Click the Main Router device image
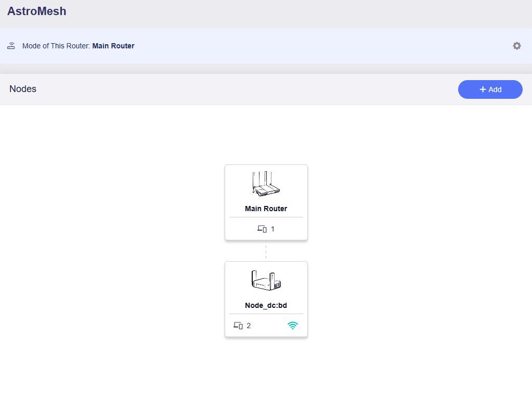The image size is (532, 414). coord(266,184)
